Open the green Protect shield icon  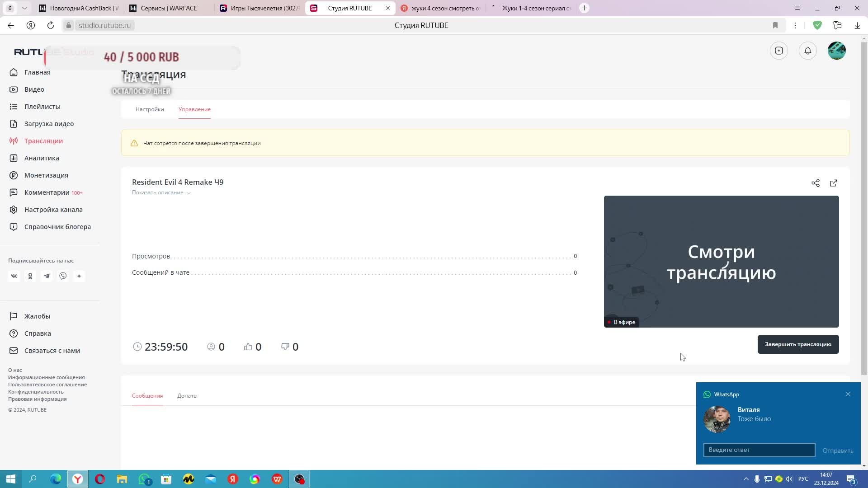coord(817,25)
